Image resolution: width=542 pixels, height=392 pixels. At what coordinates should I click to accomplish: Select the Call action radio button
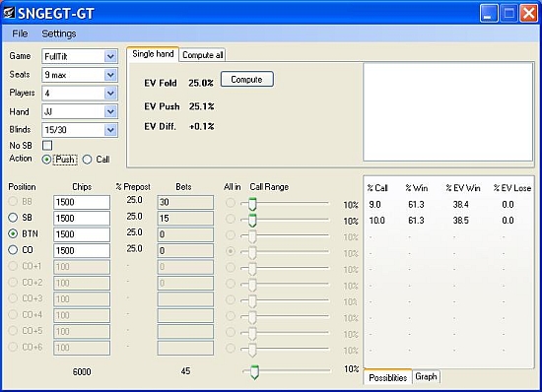click(87, 160)
